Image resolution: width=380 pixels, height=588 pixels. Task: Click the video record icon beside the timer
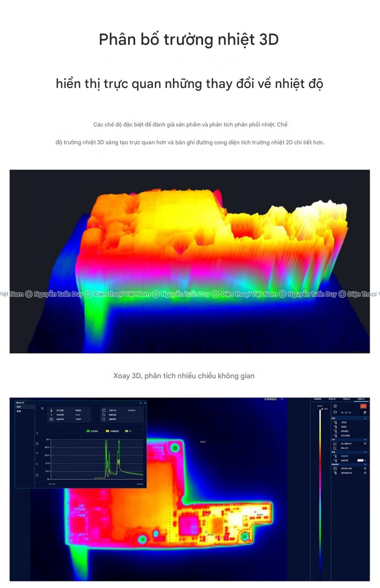click(x=335, y=412)
